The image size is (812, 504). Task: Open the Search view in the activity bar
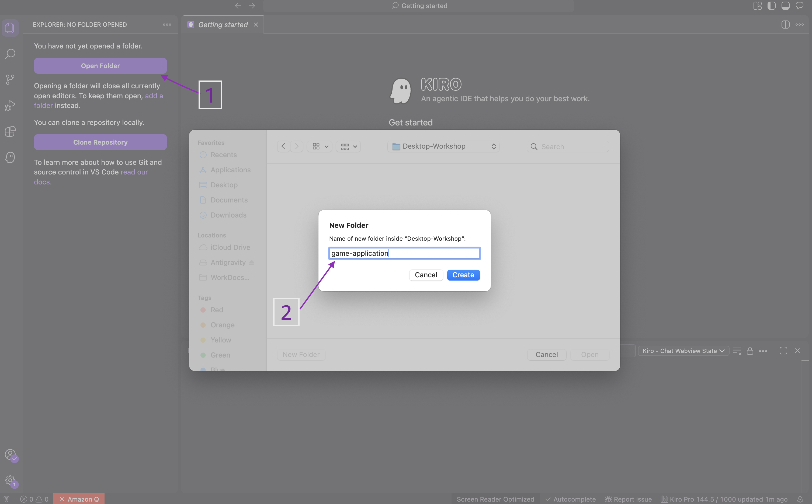10,53
